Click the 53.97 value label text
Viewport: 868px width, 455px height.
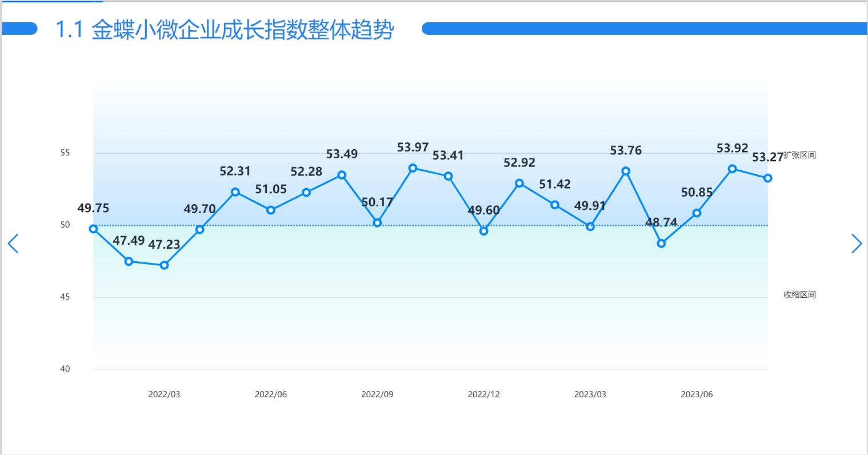click(413, 147)
